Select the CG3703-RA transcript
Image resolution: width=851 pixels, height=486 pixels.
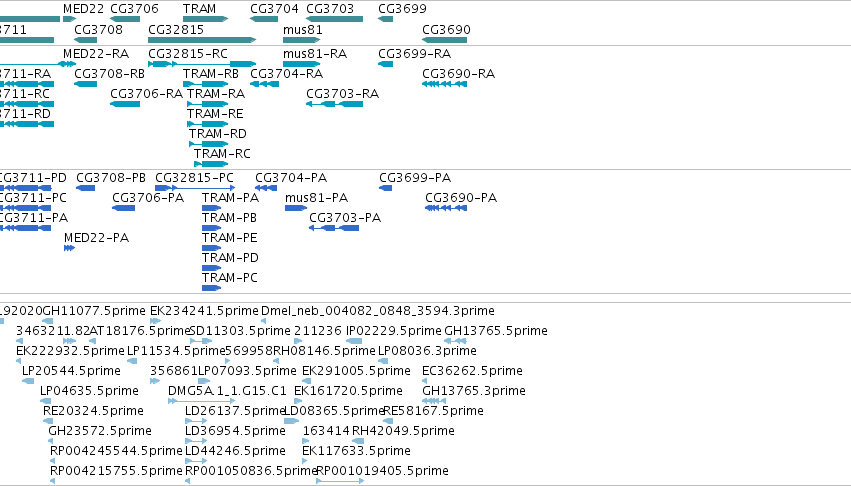pos(334,104)
